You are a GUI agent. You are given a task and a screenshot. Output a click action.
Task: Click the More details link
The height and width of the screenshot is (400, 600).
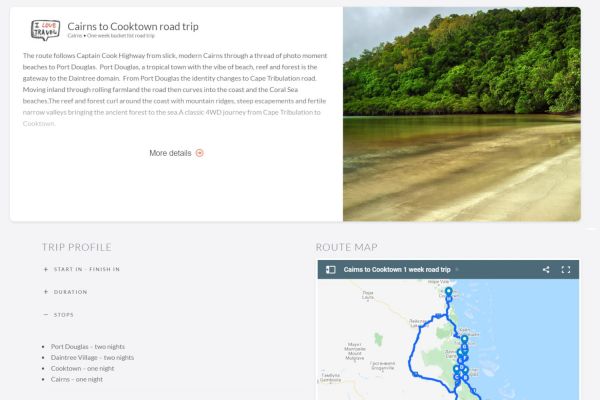[170, 153]
